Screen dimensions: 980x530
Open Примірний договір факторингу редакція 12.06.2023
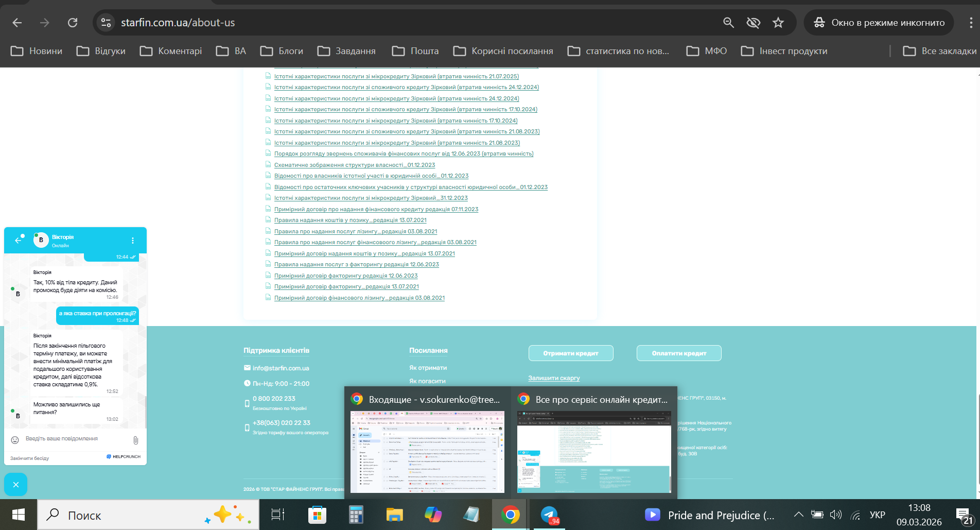[346, 276]
